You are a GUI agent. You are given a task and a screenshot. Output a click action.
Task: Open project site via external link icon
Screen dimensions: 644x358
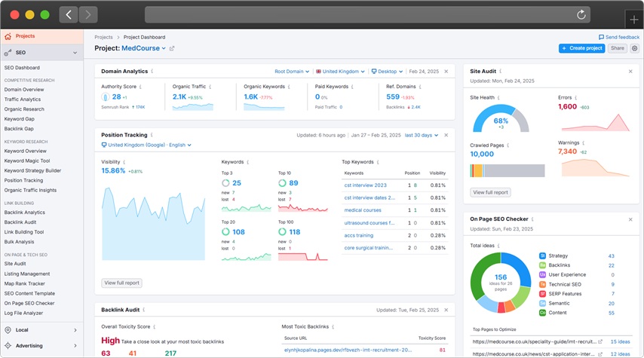172,48
